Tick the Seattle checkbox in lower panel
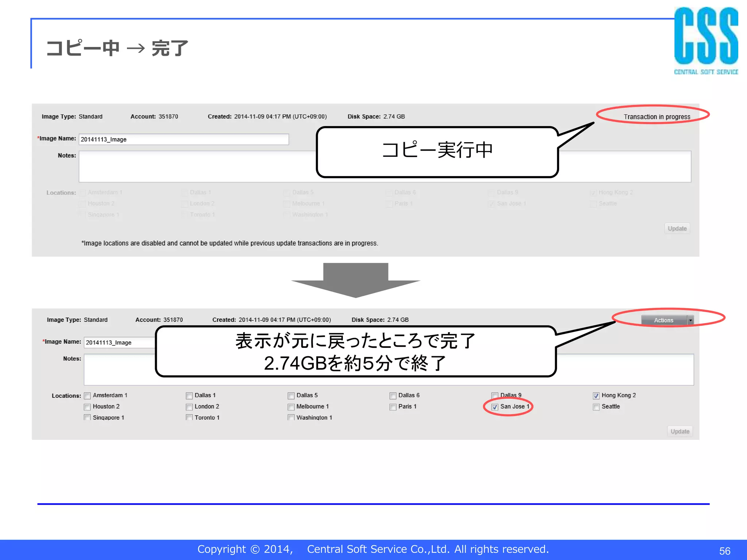This screenshot has width=747, height=560. point(596,407)
